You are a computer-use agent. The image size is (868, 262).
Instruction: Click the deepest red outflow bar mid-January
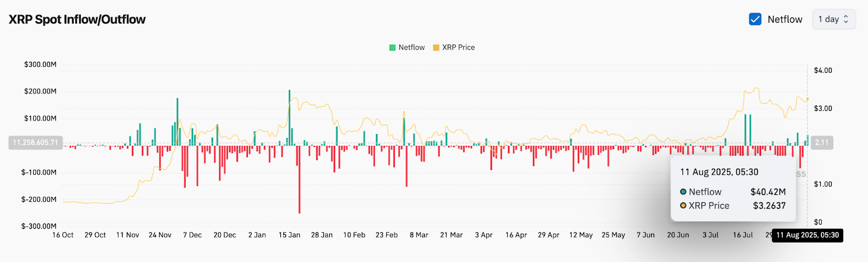click(299, 179)
